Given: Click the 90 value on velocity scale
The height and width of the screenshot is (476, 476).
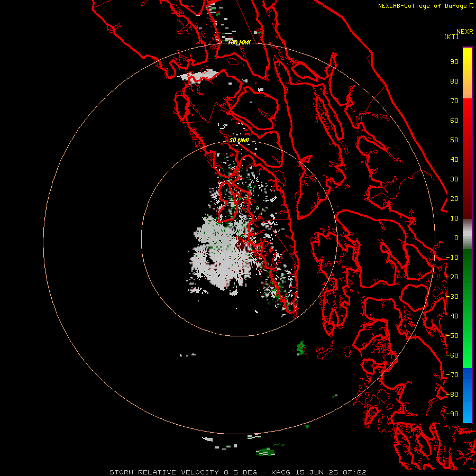Looking at the screenshot, I should click(454, 62).
